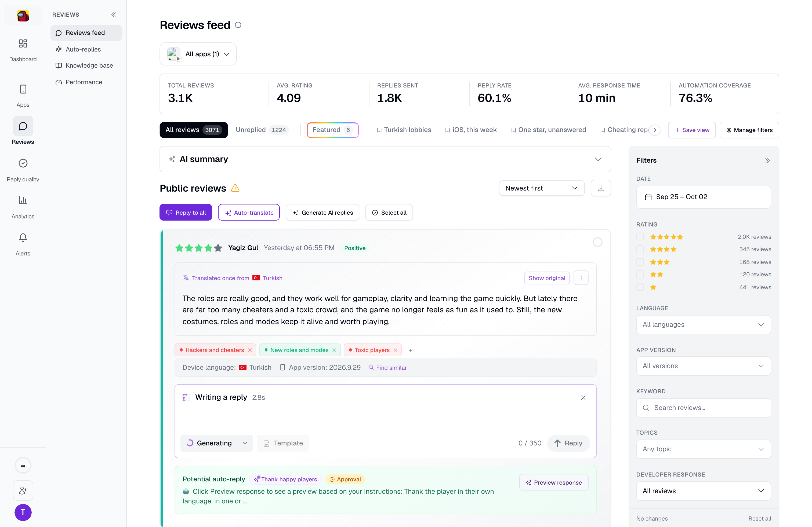Open the Newest first sort dropdown
The image size is (812, 527).
click(541, 188)
